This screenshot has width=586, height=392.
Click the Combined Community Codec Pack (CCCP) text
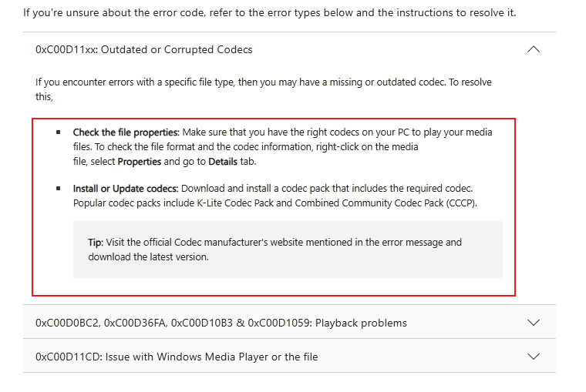[x=386, y=203]
